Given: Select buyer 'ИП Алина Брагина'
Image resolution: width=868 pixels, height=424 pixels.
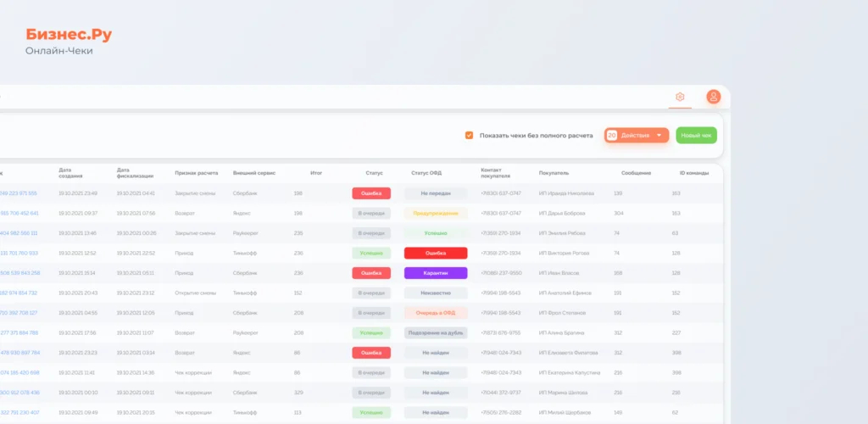Looking at the screenshot, I should [561, 332].
